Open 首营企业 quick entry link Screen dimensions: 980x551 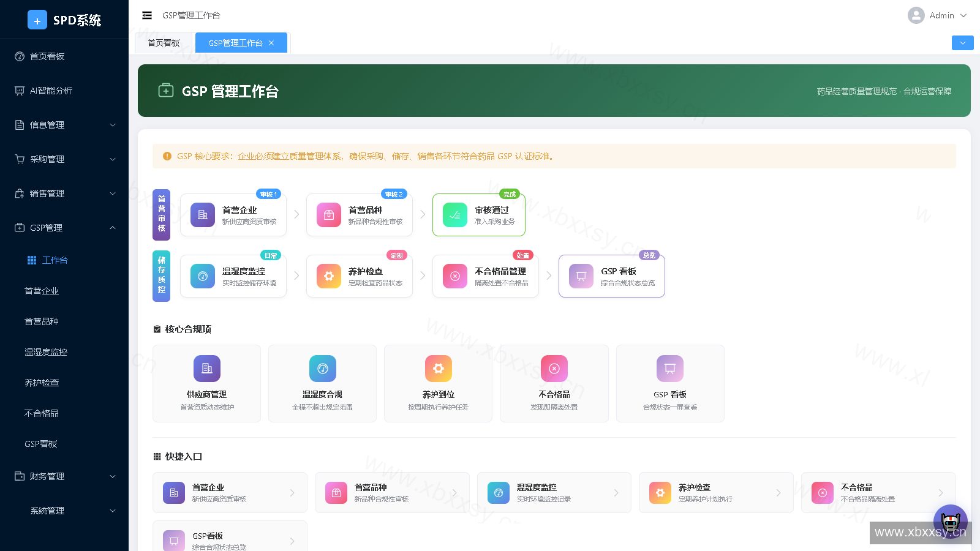(x=230, y=492)
